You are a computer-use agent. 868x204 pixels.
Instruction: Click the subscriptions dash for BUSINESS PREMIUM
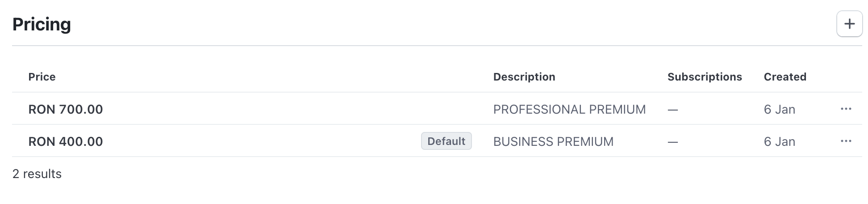(x=673, y=142)
